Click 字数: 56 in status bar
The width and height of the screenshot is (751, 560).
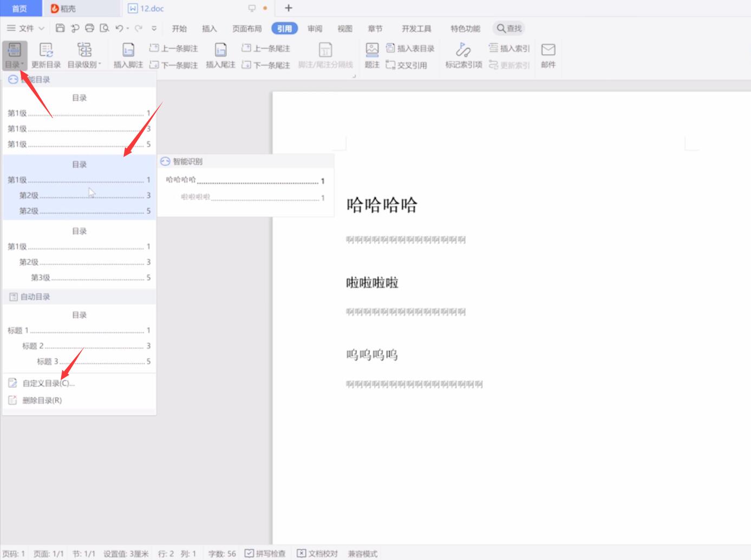coord(222,554)
